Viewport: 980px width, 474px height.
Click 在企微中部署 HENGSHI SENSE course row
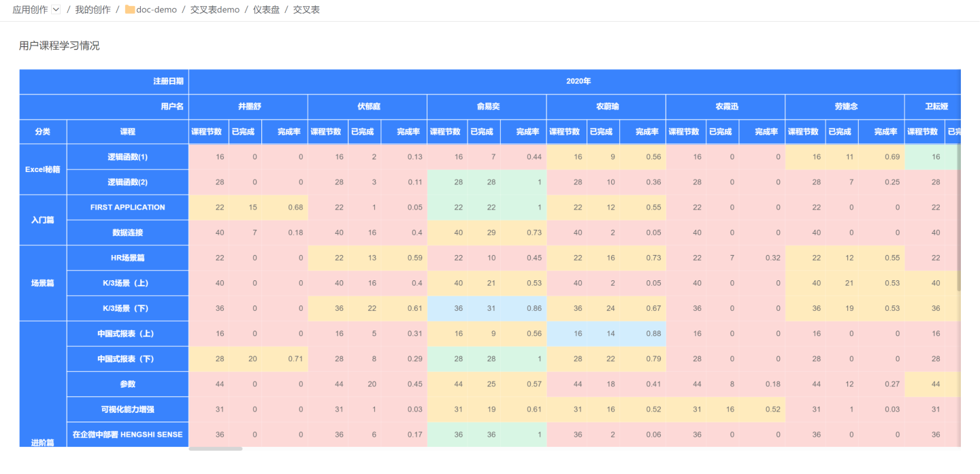click(x=127, y=434)
